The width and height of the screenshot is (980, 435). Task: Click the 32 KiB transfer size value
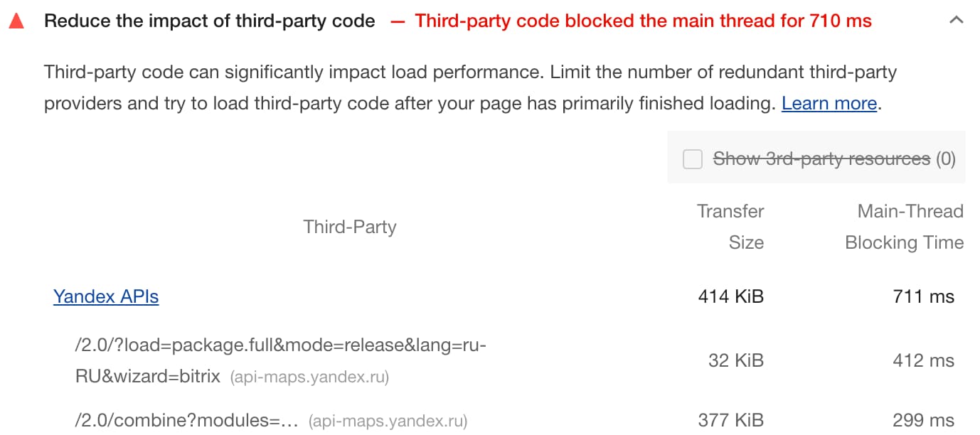[x=735, y=360]
